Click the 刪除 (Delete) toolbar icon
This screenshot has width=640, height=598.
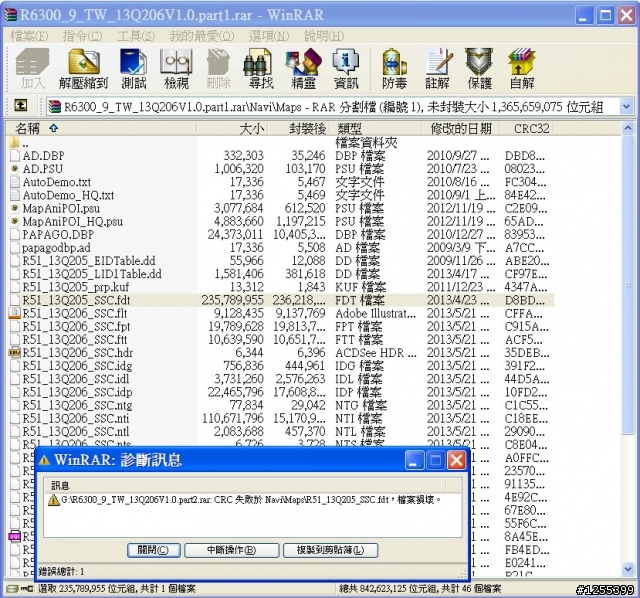(218, 68)
